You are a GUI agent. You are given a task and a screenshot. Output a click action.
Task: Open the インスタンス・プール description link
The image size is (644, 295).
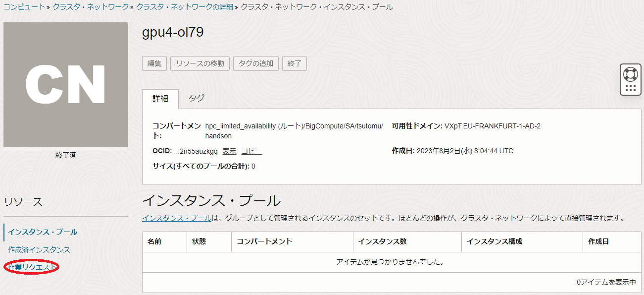pos(177,218)
